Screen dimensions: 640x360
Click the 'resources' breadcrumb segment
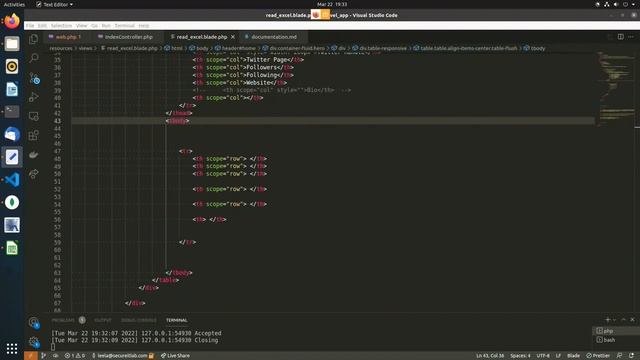pyautogui.click(x=60, y=48)
